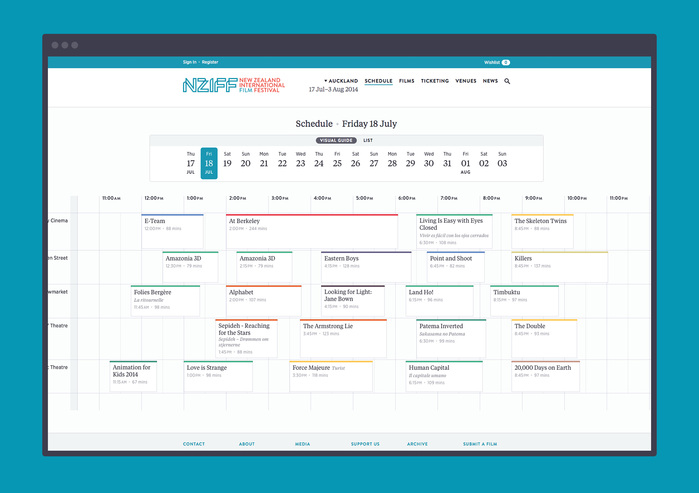Open the 2:15 PM Amazonia 3D session
This screenshot has height=493, width=699.
(264, 267)
